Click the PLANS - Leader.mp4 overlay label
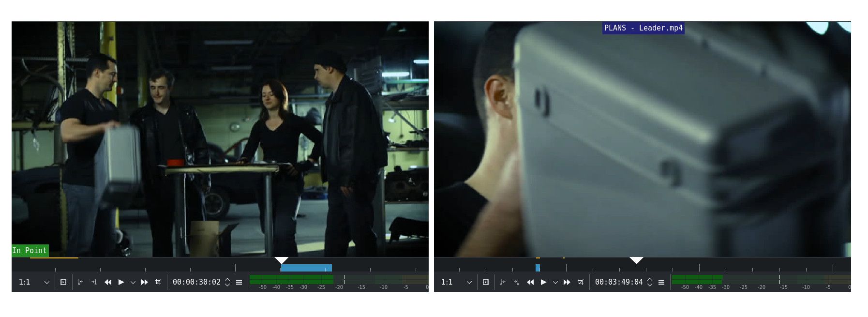Screen dimensions: 868x317 [x=643, y=28]
